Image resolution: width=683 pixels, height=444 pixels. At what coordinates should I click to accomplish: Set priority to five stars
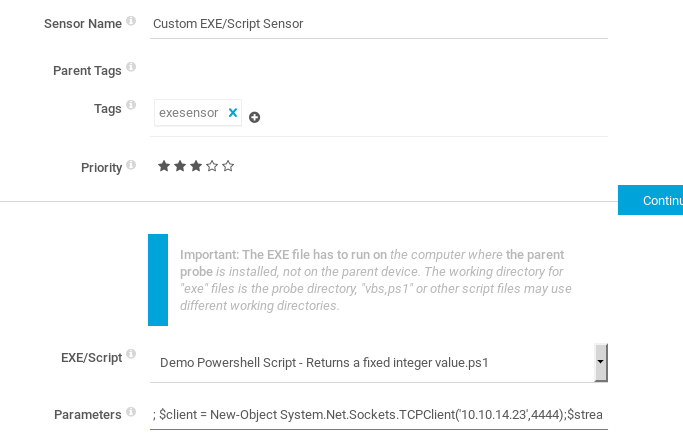tap(228, 166)
